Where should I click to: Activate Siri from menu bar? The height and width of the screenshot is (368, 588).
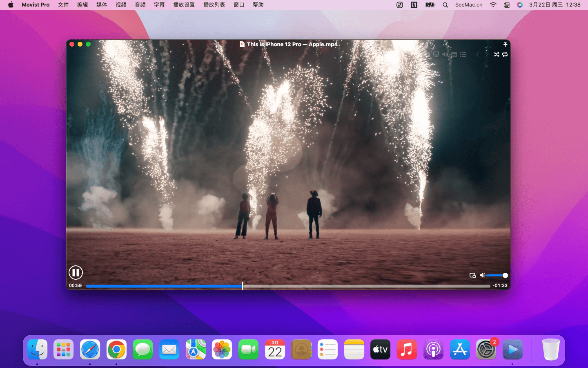519,5
